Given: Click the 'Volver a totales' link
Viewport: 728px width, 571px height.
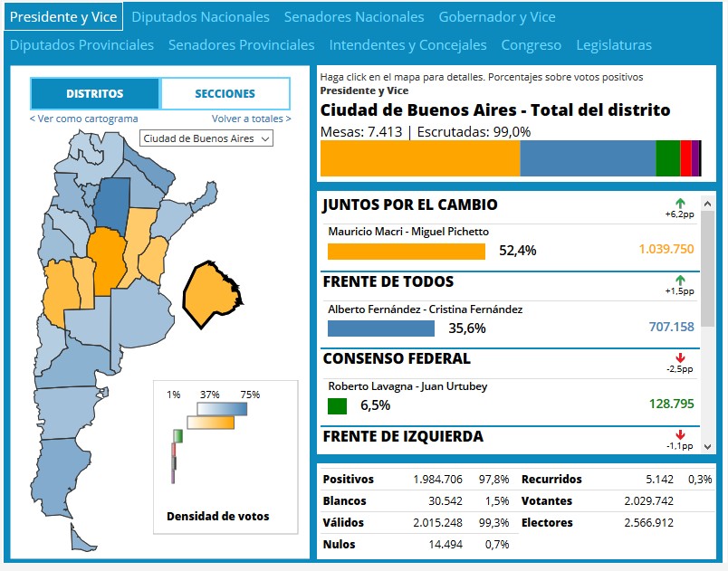Looking at the screenshot, I should pos(251,119).
